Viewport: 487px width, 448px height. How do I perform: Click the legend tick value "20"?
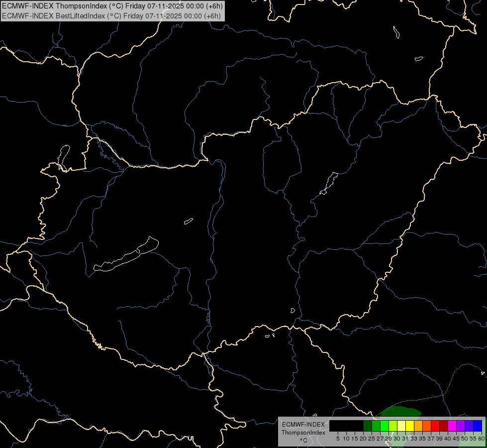(363, 439)
